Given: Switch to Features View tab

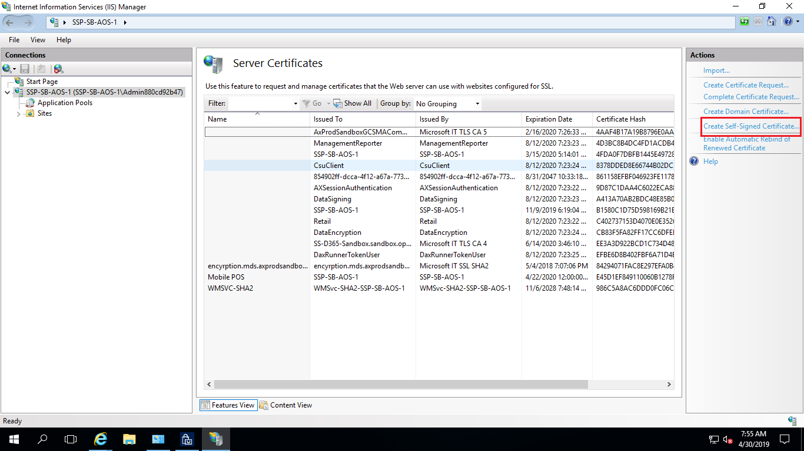Looking at the screenshot, I should coord(228,405).
